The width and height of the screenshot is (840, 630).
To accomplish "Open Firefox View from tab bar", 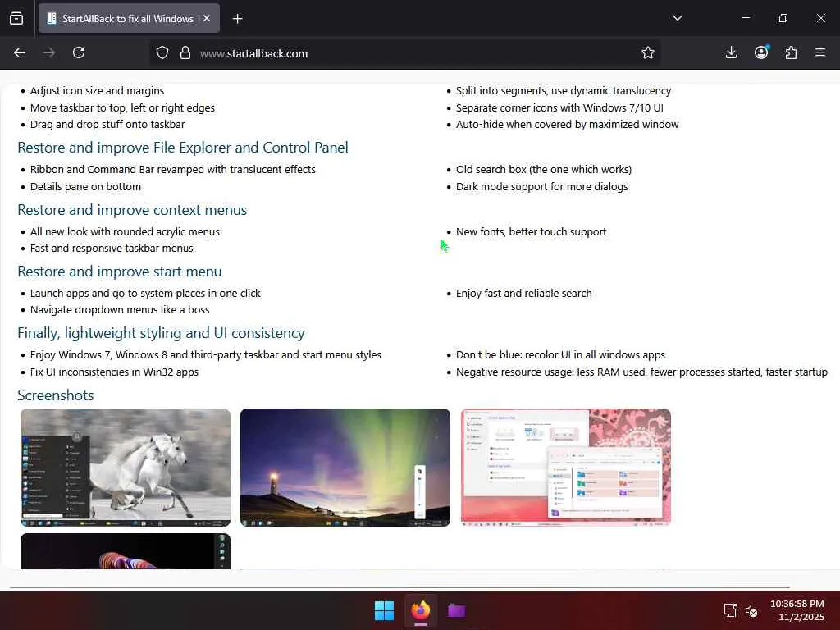I will pos(16,19).
